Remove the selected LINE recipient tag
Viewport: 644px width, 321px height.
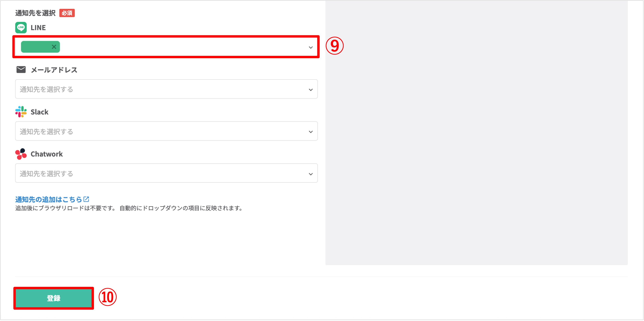(x=54, y=47)
